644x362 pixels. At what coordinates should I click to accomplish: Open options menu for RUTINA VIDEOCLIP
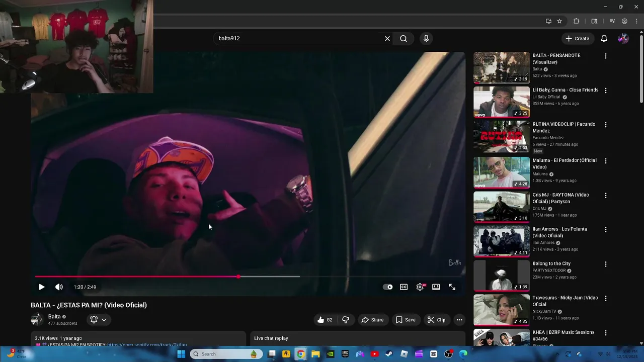(606, 125)
